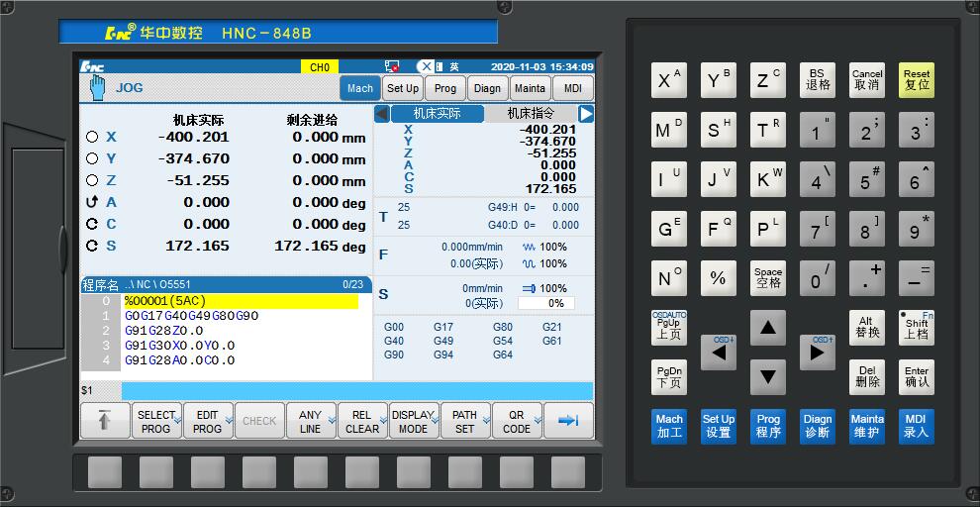980x507 pixels.
Task: Click the spindle 0% override bar
Action: 555,304
